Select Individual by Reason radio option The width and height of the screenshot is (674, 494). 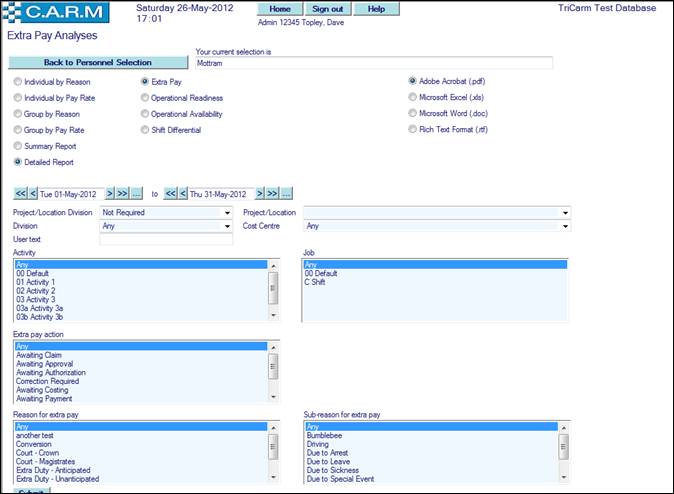(17, 82)
